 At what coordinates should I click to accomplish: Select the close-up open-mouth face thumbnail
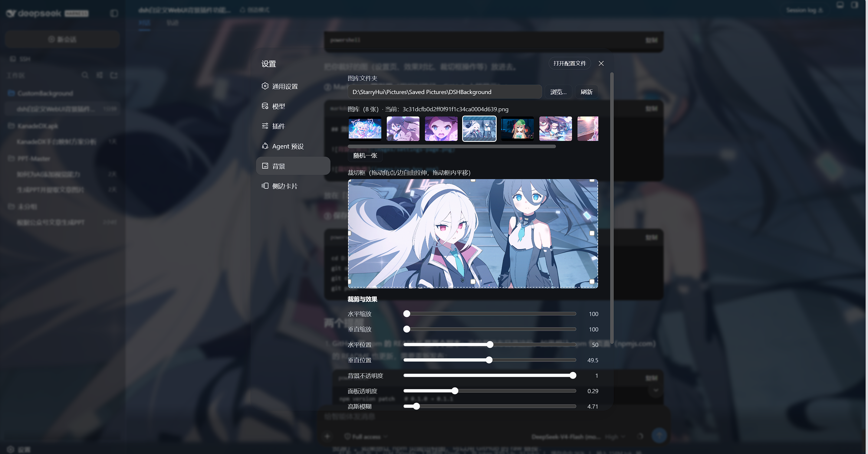tap(441, 128)
